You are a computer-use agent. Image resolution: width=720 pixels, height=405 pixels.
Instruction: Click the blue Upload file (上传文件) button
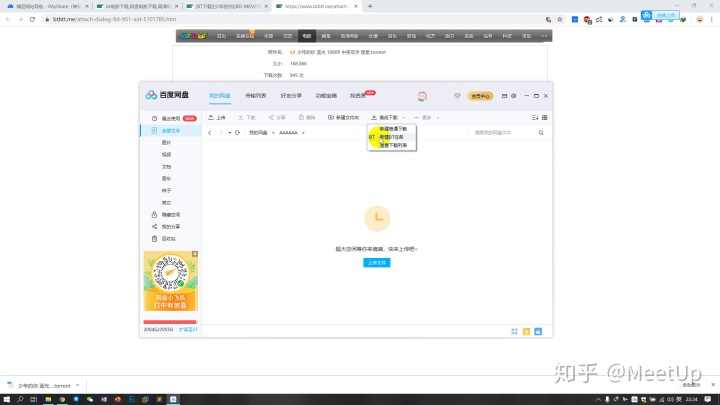click(377, 263)
